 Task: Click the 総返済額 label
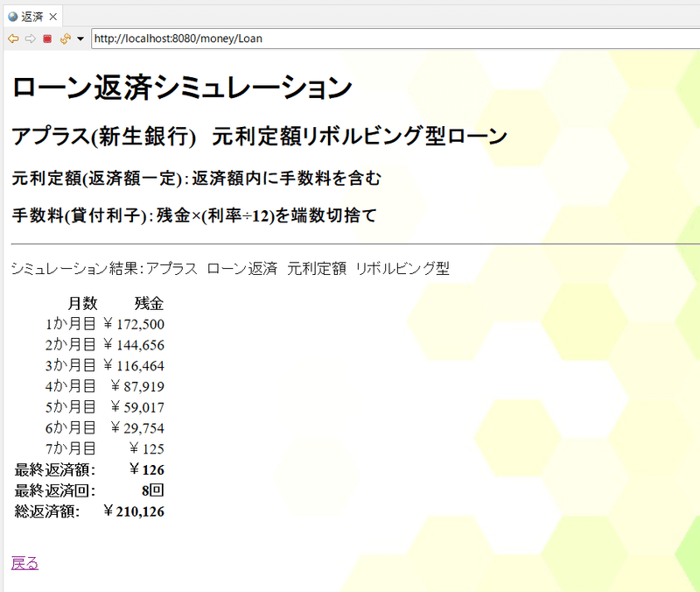pos(47,511)
